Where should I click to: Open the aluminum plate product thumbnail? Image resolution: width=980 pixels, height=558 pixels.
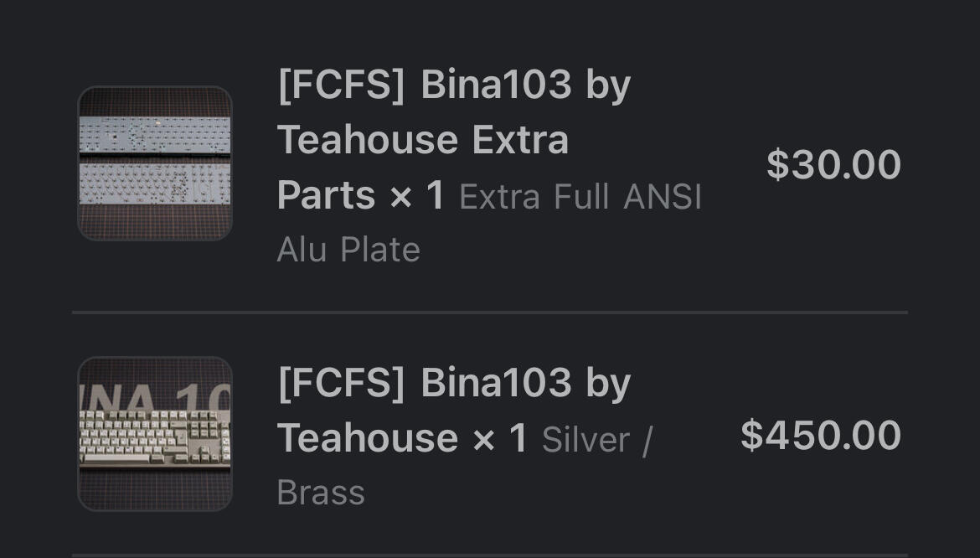coord(155,163)
